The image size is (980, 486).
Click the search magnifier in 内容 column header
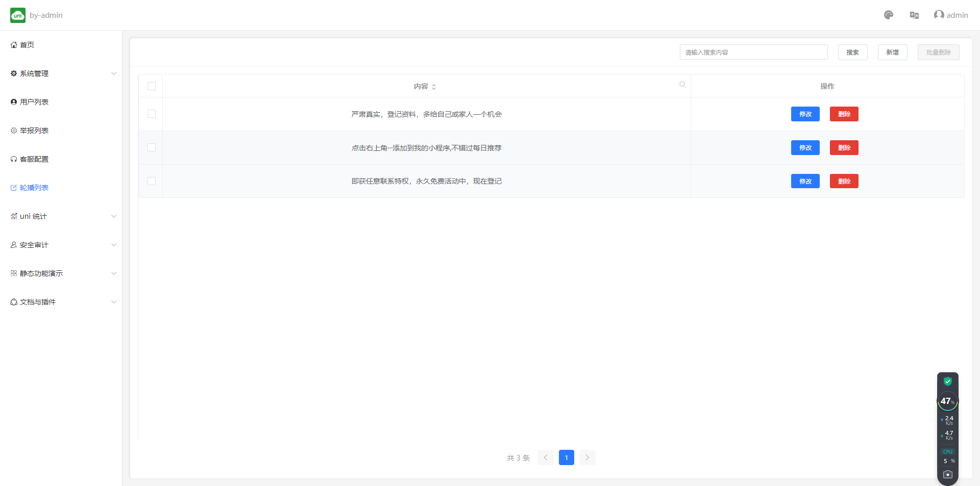coord(682,85)
